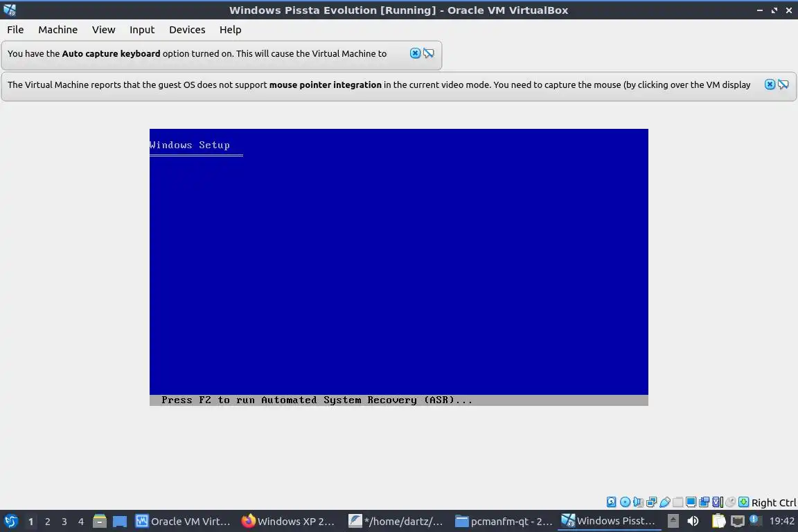Switch to pcmanfm-qt taskbar entry
This screenshot has height=532, width=798.
coord(503,521)
